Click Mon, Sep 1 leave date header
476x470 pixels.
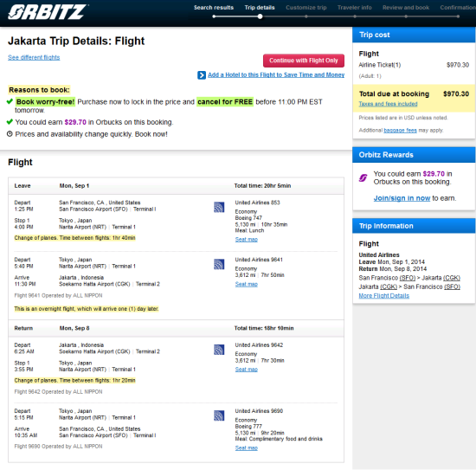[74, 186]
